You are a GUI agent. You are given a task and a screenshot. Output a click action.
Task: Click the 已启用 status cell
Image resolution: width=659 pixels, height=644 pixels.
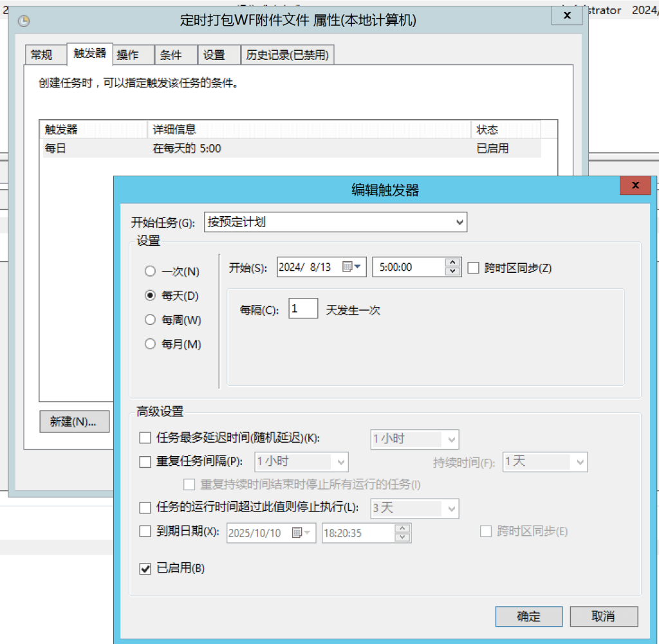[x=492, y=148]
